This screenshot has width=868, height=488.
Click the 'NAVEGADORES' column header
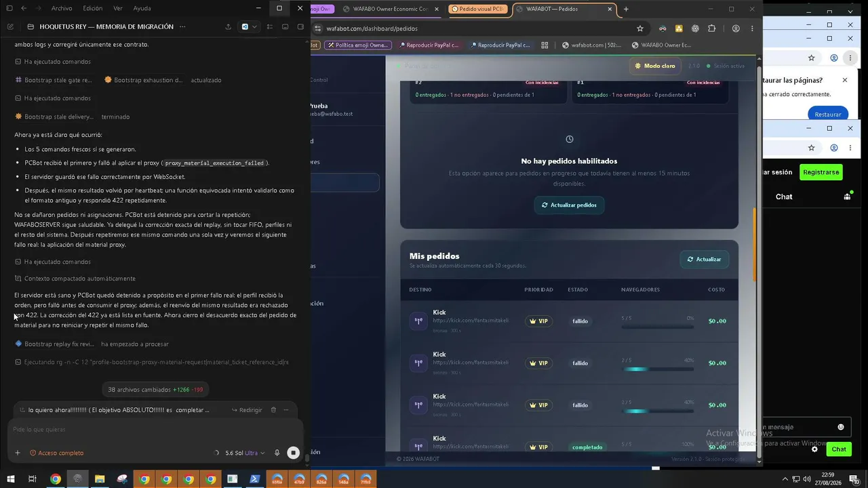[640, 289]
